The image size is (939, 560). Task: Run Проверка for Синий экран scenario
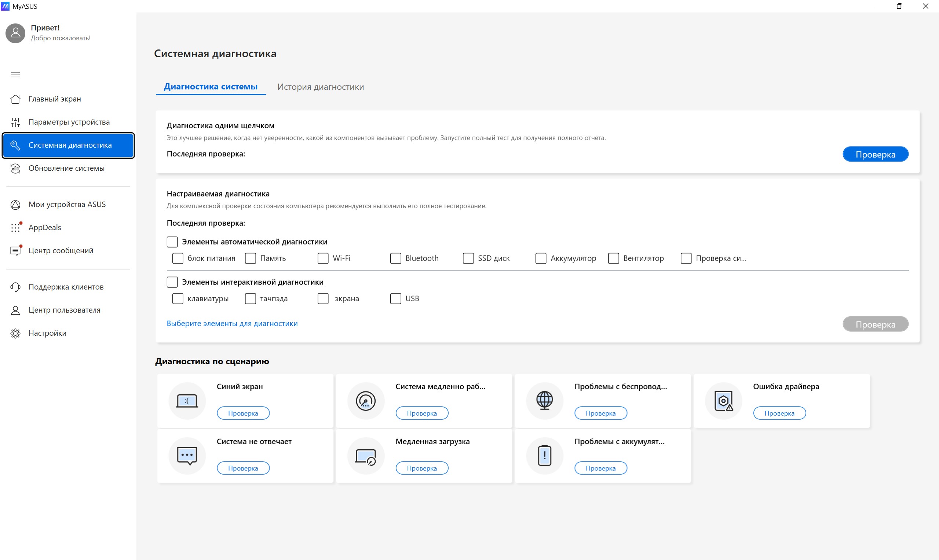coord(243,413)
